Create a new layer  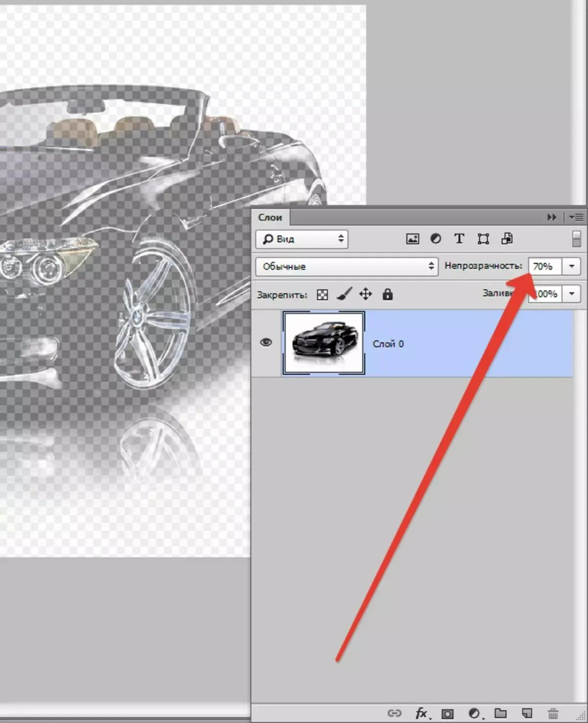[x=527, y=713]
